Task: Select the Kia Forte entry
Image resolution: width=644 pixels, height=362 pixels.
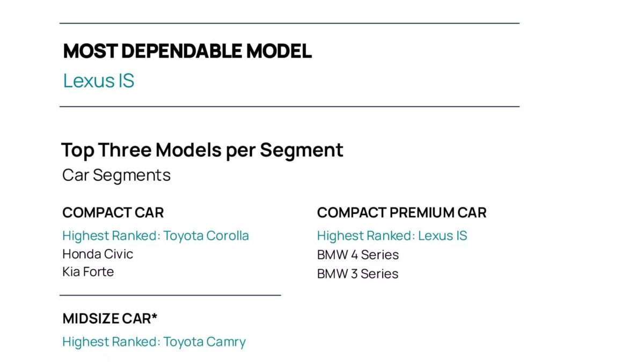Action: [x=88, y=272]
